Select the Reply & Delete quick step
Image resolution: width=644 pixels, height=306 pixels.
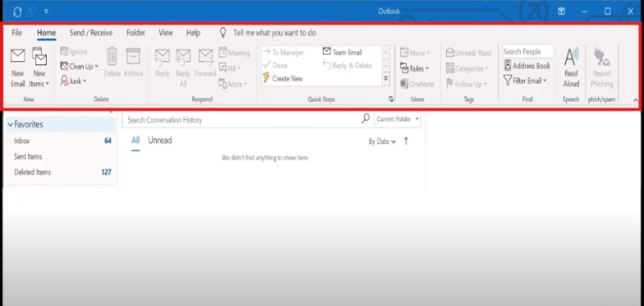click(347, 65)
